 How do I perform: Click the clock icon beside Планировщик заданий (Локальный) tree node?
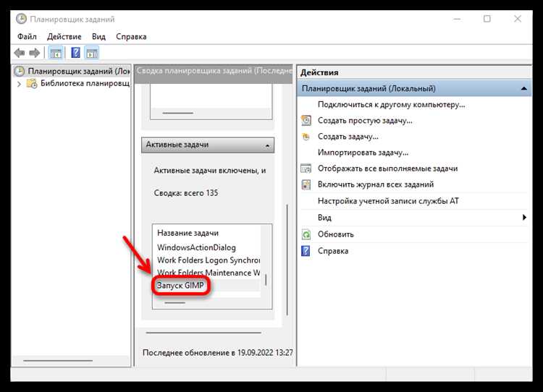click(x=20, y=71)
